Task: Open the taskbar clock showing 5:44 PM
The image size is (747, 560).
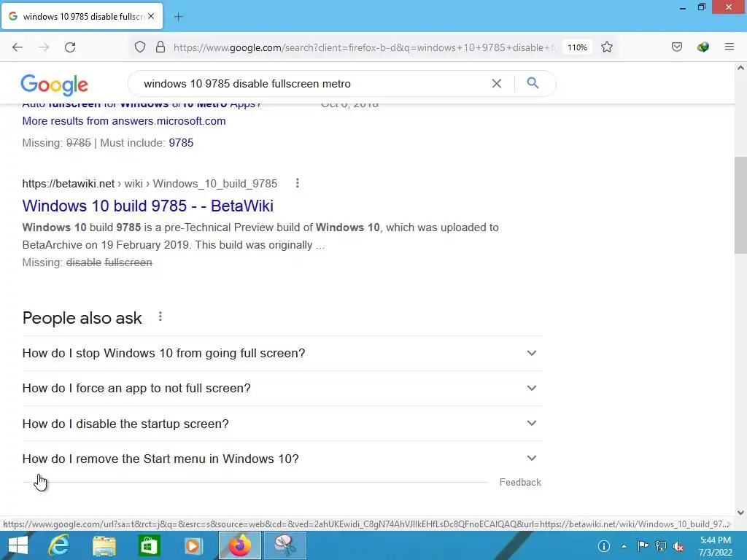Action: point(715,546)
